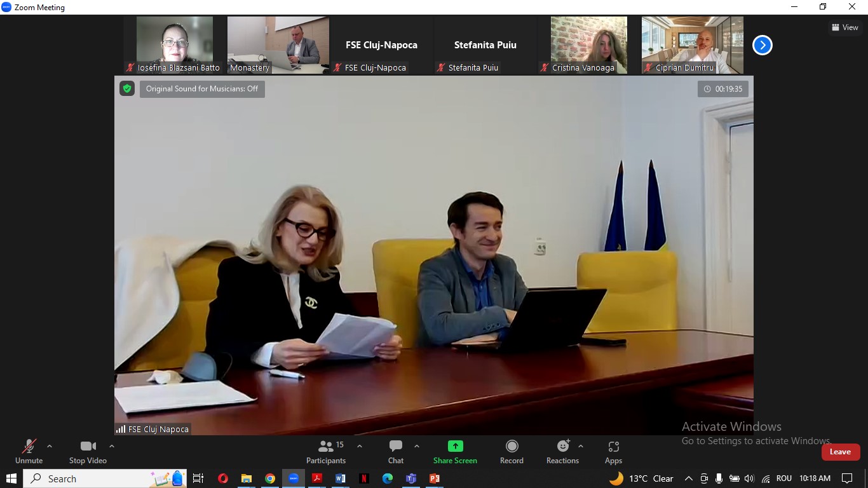Show next participants with blue arrow
868x488 pixels.
point(762,45)
